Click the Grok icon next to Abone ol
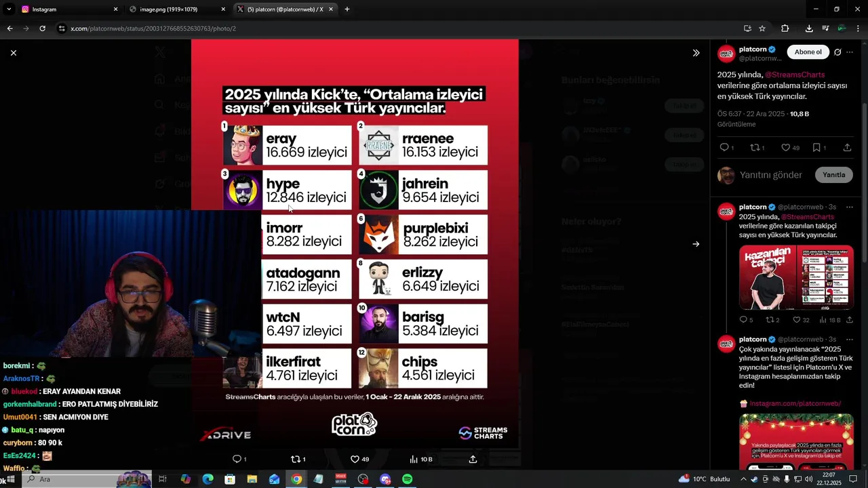 837,52
